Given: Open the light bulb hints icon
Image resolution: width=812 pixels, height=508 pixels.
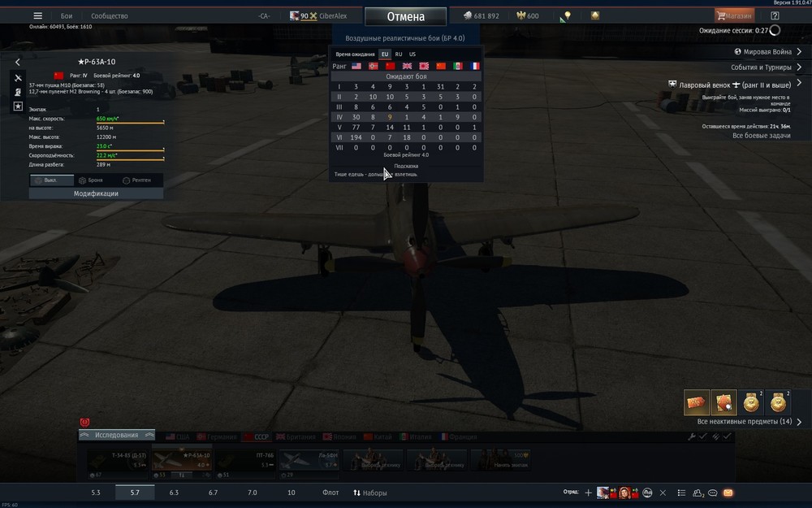Looking at the screenshot, I should [x=568, y=15].
